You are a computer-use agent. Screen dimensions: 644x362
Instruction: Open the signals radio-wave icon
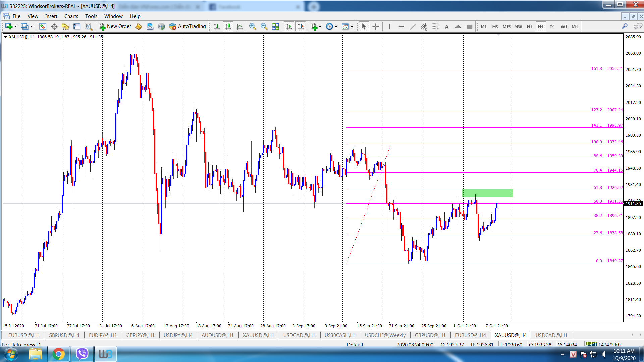pyautogui.click(x=161, y=26)
